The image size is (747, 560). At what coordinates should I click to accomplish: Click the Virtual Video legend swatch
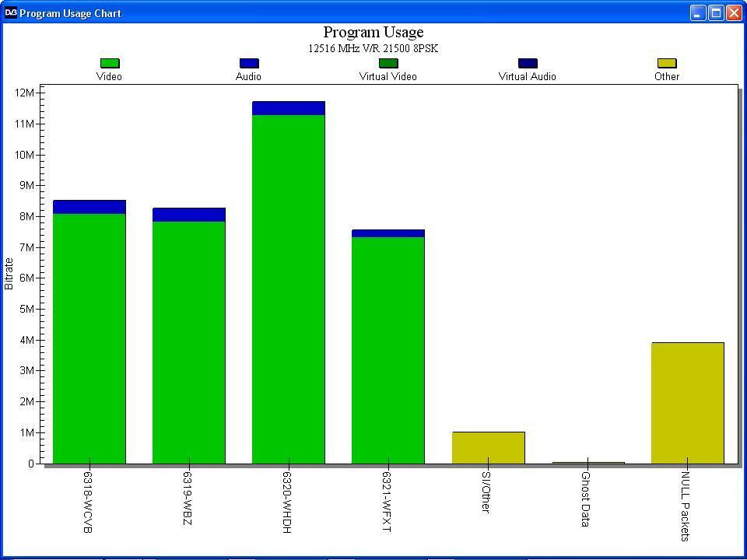(x=388, y=63)
